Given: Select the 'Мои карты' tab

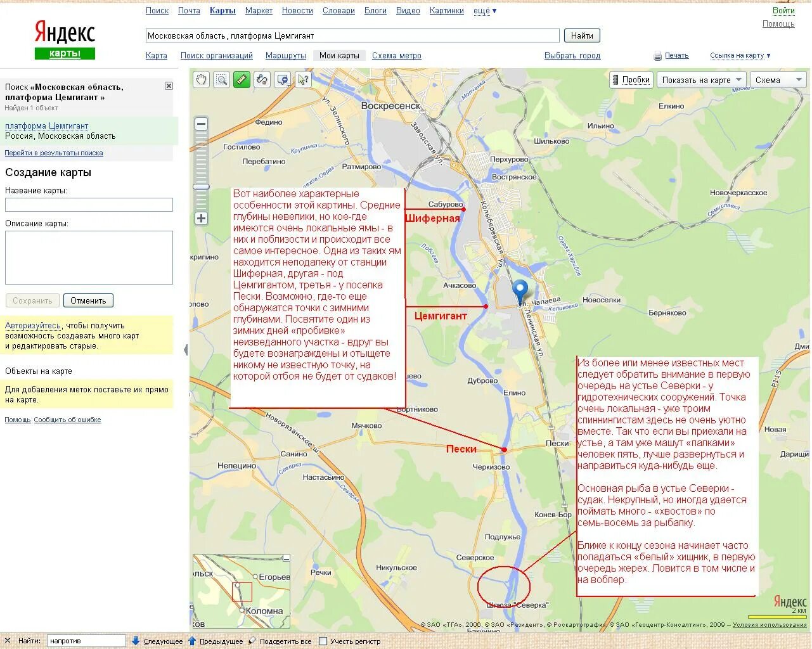Looking at the screenshot, I should pyautogui.click(x=339, y=56).
